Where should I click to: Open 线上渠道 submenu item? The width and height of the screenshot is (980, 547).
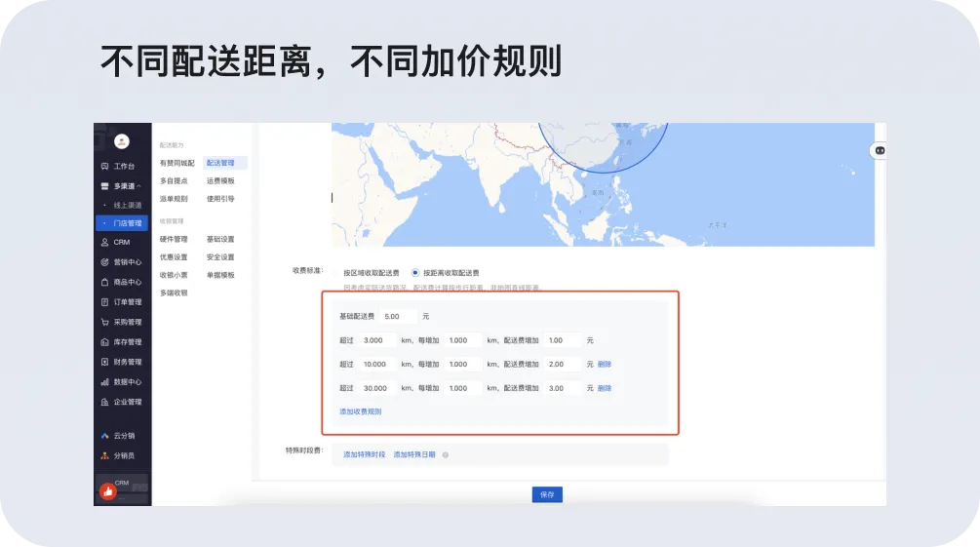click(128, 205)
